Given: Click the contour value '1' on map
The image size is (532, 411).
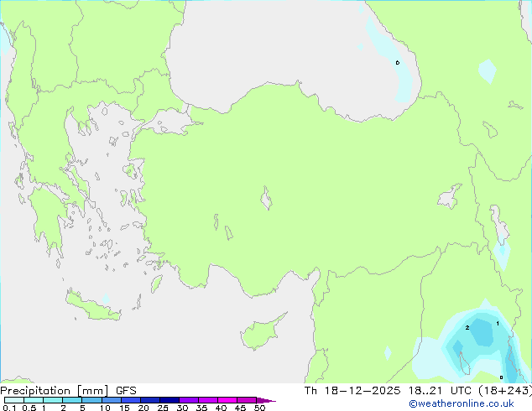Looking at the screenshot, I should click(x=498, y=324).
